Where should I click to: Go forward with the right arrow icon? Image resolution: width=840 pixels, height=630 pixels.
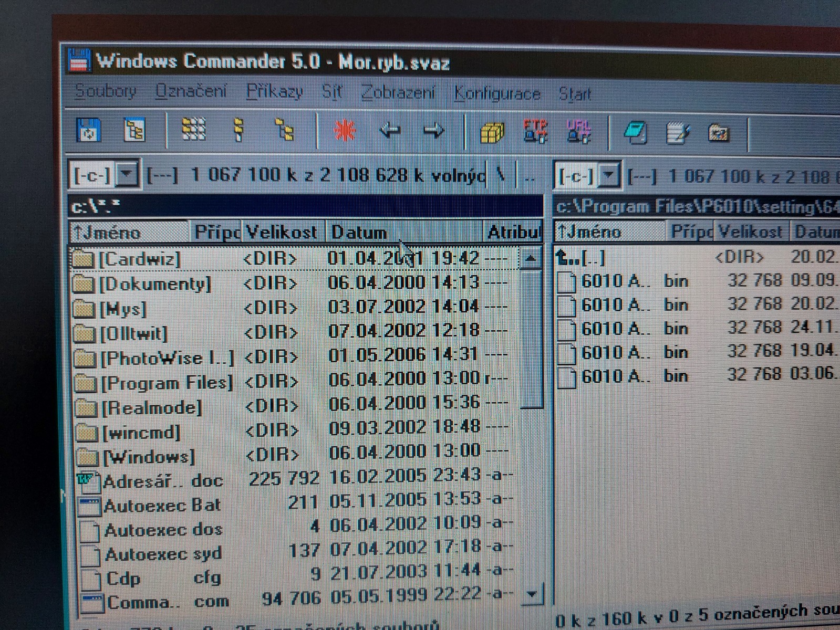433,131
